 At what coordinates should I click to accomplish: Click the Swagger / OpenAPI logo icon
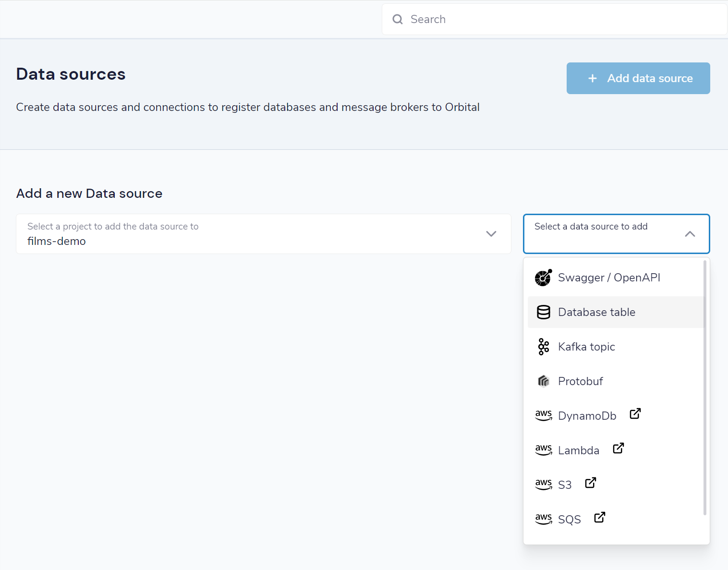(543, 278)
